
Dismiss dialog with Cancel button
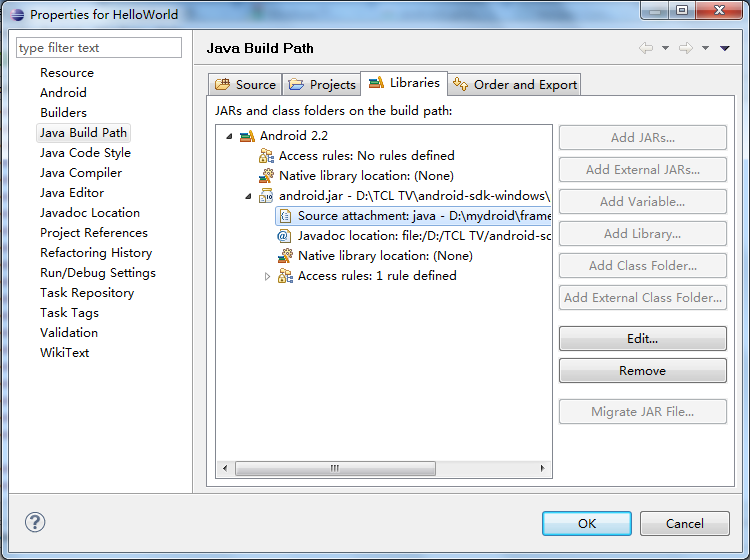(684, 523)
